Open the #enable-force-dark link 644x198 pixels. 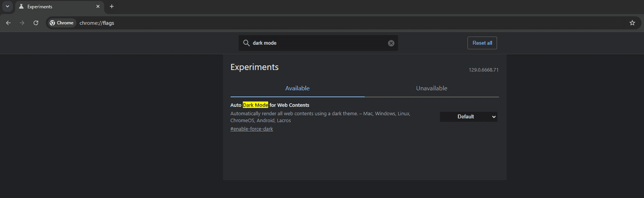252,129
